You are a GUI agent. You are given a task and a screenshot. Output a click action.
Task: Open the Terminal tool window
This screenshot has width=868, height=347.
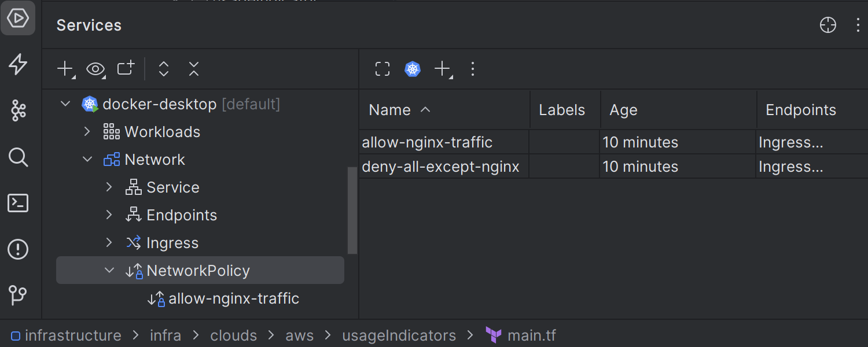[18, 203]
